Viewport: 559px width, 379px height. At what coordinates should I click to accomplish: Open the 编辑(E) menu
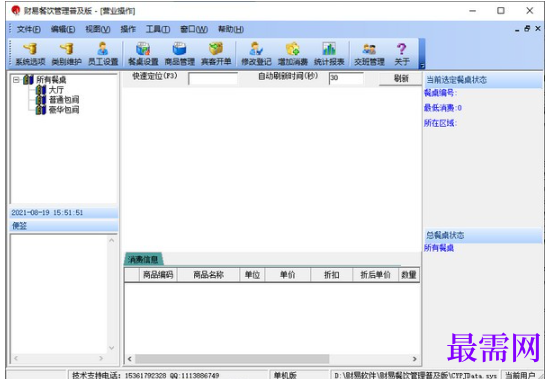click(x=63, y=29)
